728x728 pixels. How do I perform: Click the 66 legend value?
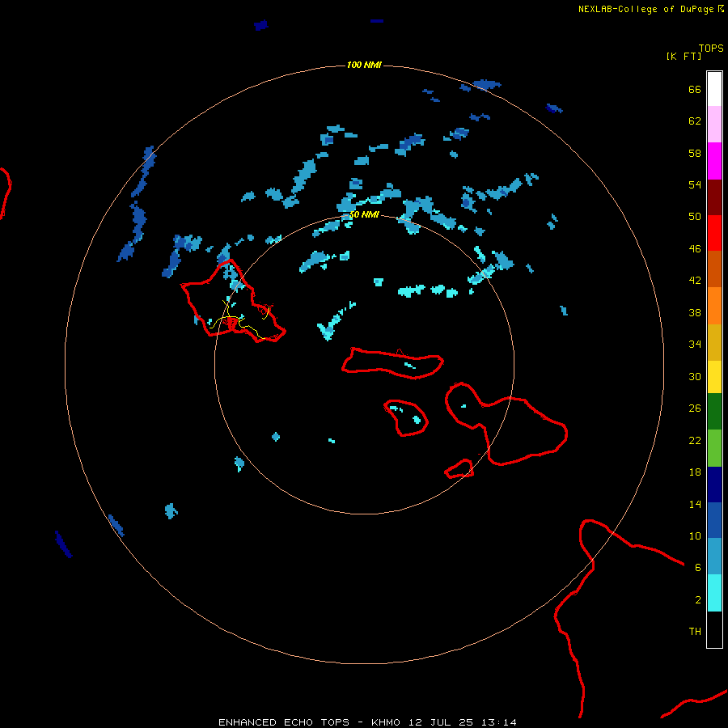click(x=695, y=89)
